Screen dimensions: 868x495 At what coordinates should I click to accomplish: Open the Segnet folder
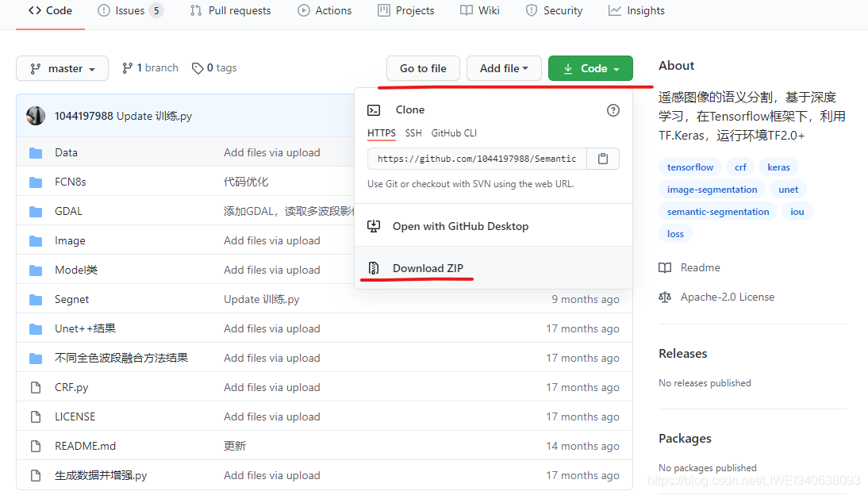[71, 299]
